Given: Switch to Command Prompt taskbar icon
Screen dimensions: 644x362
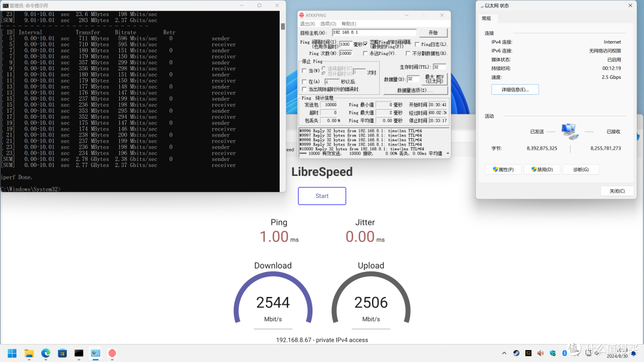Looking at the screenshot, I should pyautogui.click(x=79, y=354).
